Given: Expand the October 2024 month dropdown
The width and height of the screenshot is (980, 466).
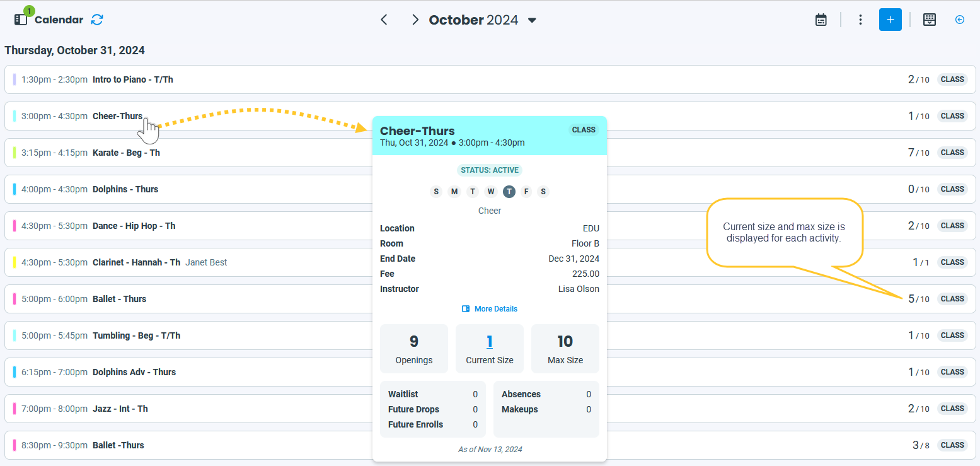Looking at the screenshot, I should (532, 20).
